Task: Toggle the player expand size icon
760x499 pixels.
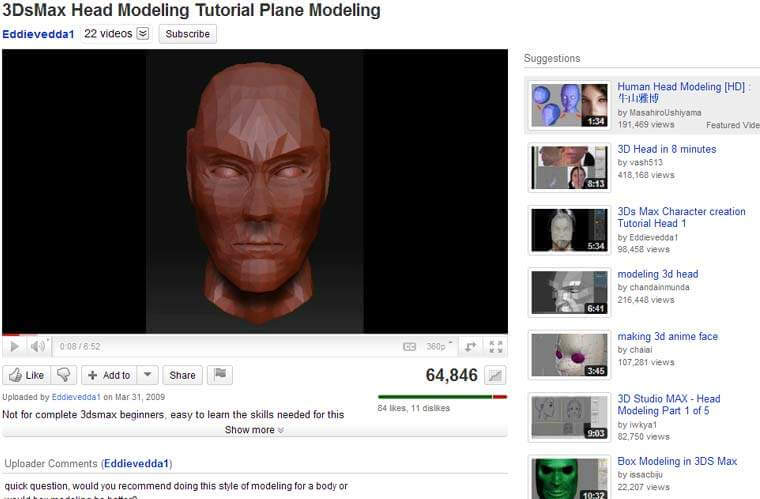Action: [x=469, y=347]
